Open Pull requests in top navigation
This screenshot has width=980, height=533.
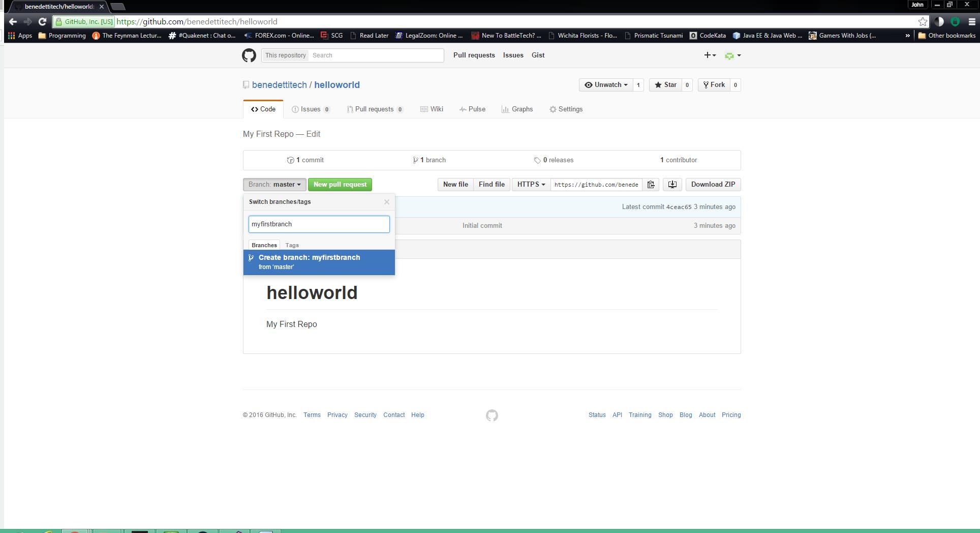[474, 55]
